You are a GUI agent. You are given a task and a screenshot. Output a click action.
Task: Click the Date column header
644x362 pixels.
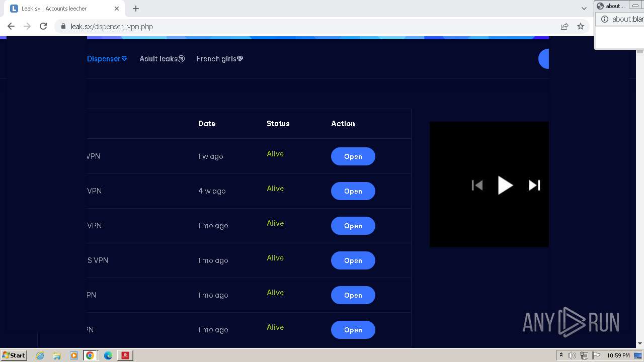207,124
